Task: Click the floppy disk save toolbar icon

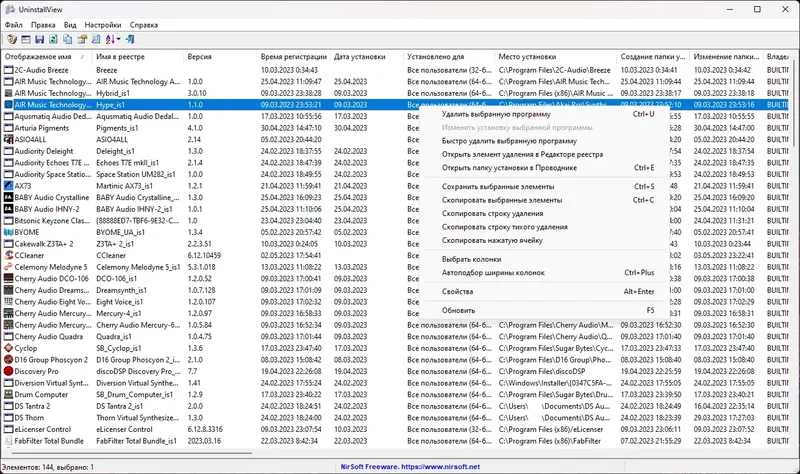Action: [x=39, y=39]
